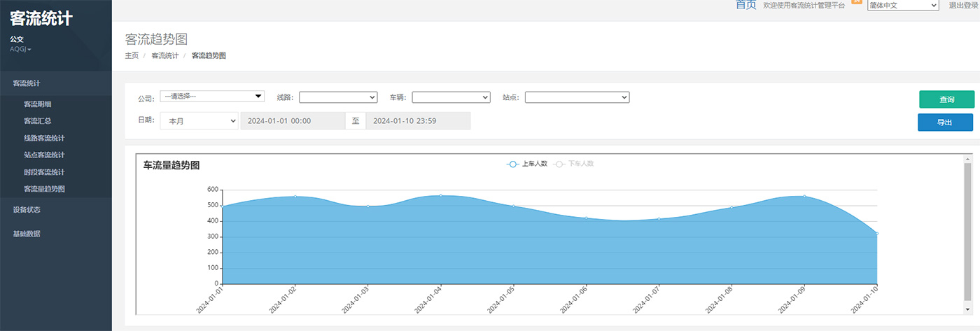The image size is (980, 331).
Task: Open 客流明细 in the sidebar
Action: (38, 104)
